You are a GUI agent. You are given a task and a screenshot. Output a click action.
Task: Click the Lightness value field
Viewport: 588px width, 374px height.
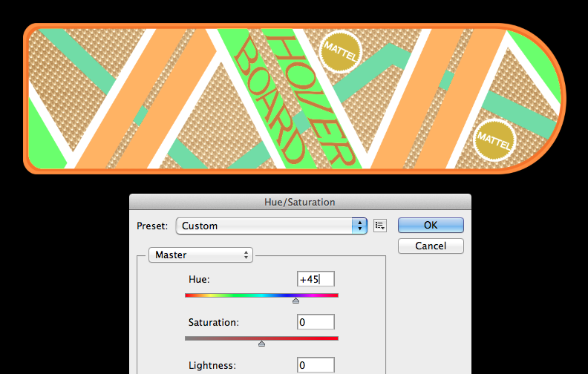point(316,365)
